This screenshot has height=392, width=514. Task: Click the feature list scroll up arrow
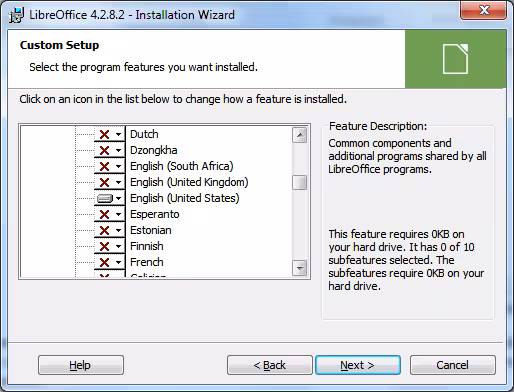click(x=300, y=135)
